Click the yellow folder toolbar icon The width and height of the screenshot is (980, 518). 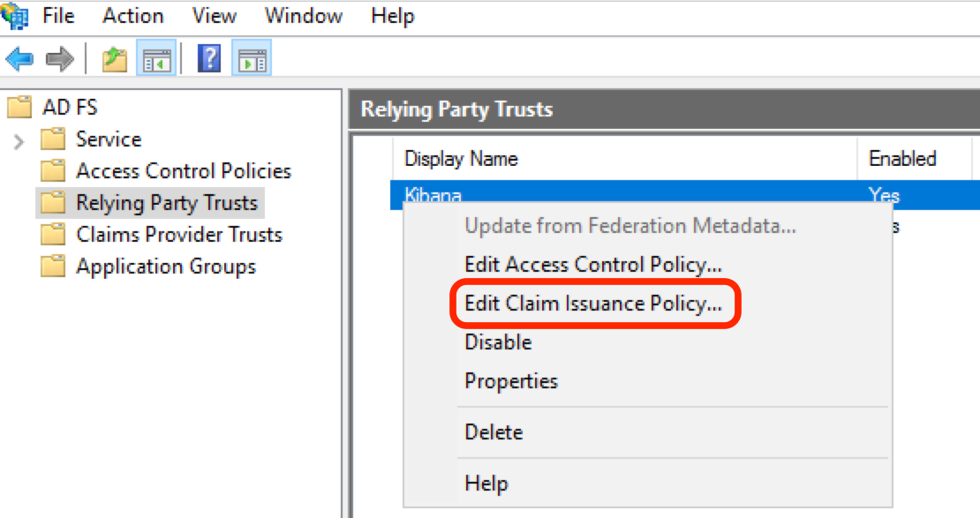point(113,58)
